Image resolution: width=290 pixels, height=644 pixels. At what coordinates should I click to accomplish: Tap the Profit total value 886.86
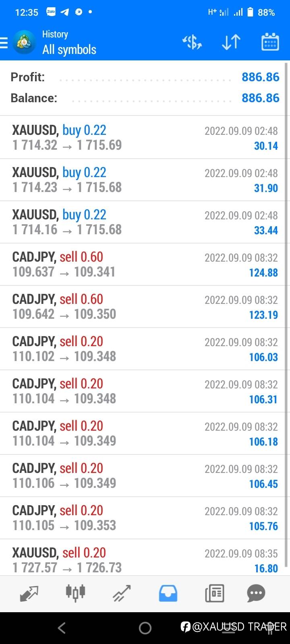point(260,77)
